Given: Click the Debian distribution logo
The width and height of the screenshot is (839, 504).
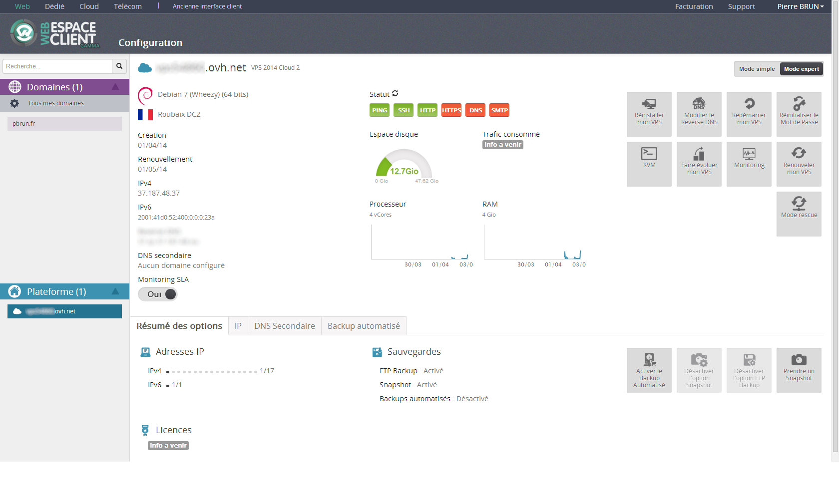Looking at the screenshot, I should 145,95.
